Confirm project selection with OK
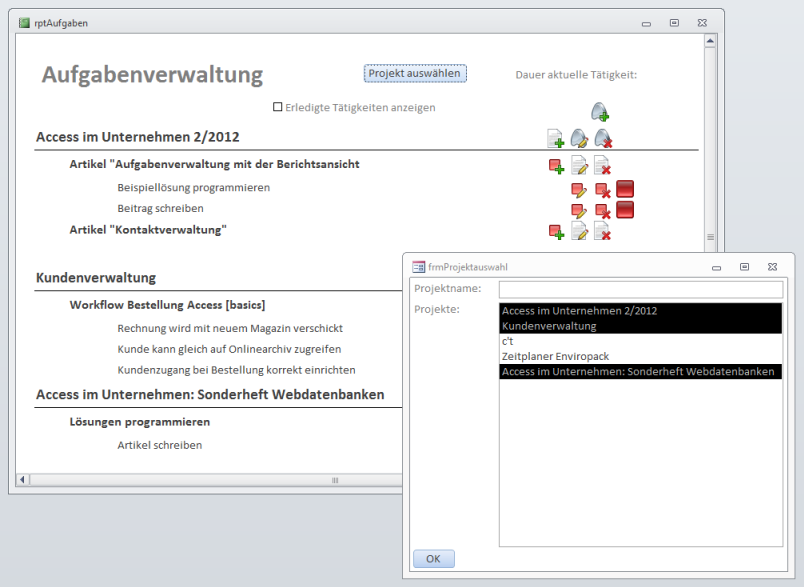Image resolution: width=804 pixels, height=587 pixels. click(433, 559)
